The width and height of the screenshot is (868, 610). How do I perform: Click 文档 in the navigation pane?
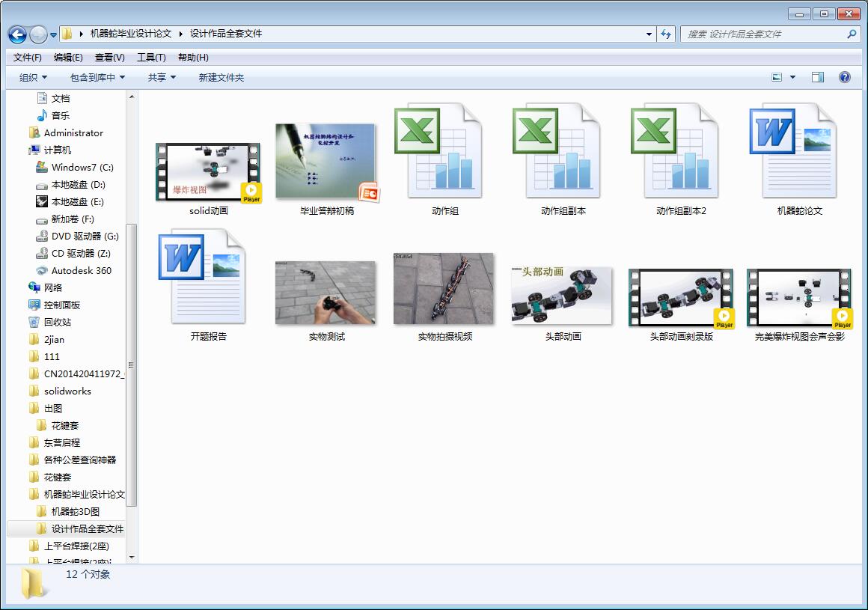pyautogui.click(x=61, y=99)
